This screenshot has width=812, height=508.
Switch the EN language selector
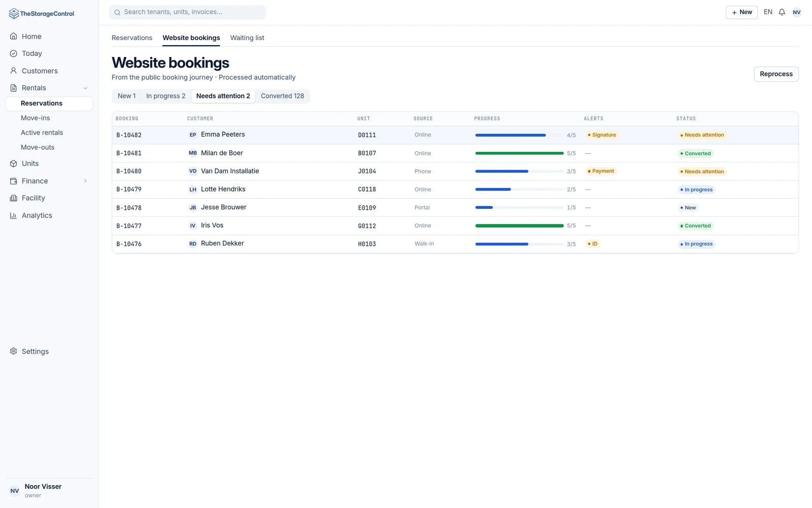point(768,12)
